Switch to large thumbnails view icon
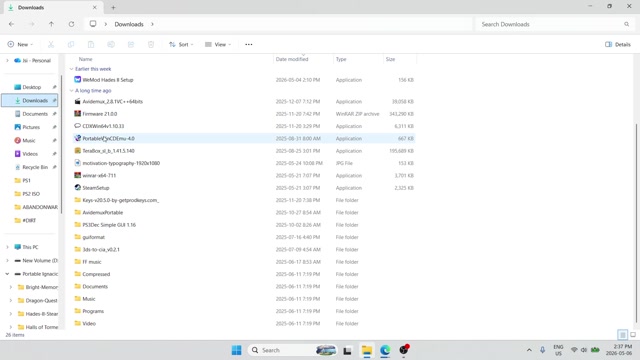 point(633,335)
